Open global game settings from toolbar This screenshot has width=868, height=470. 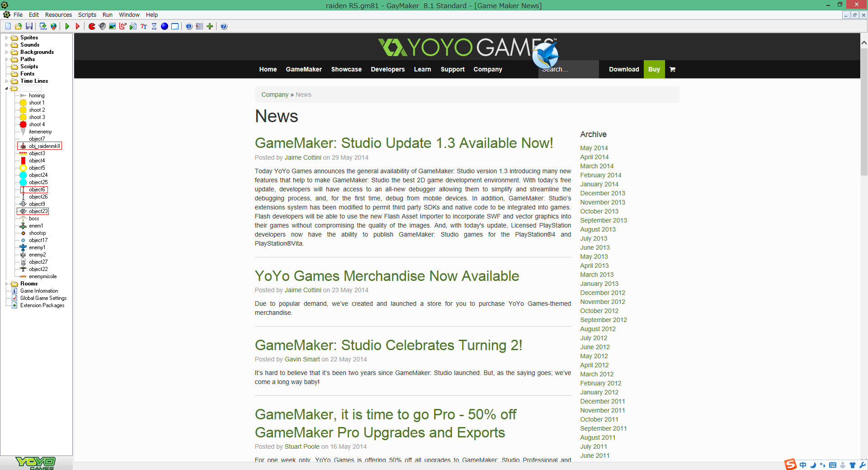199,26
